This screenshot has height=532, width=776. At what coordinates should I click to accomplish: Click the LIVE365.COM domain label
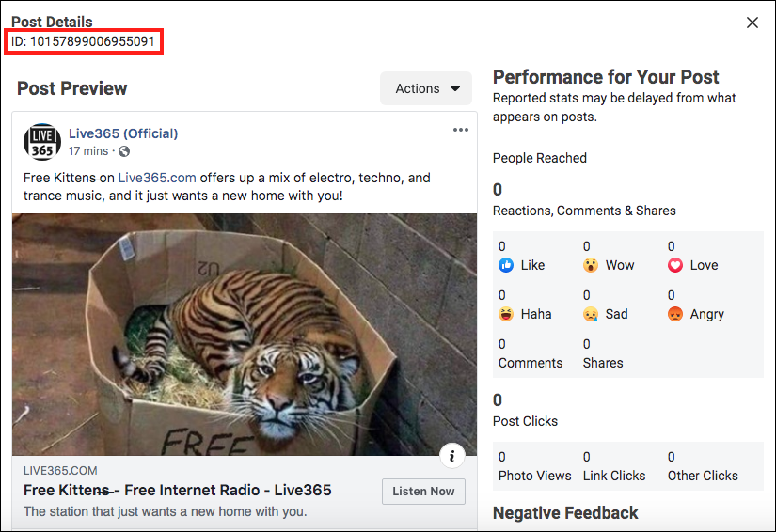click(x=60, y=471)
